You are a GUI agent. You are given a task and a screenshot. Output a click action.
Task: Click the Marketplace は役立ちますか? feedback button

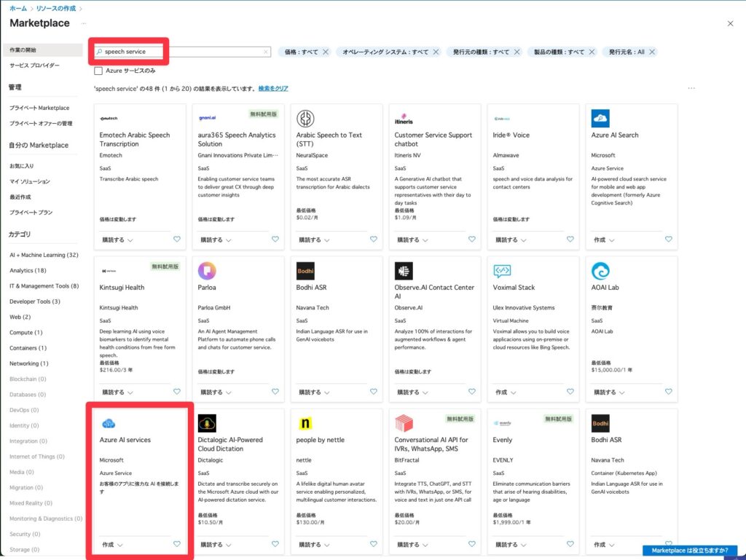[x=690, y=551]
